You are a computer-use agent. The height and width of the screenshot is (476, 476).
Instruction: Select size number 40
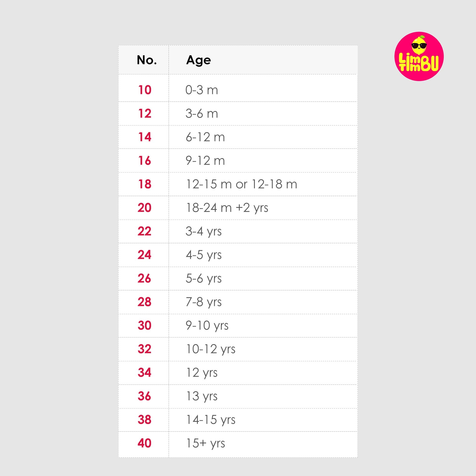pos(145,443)
